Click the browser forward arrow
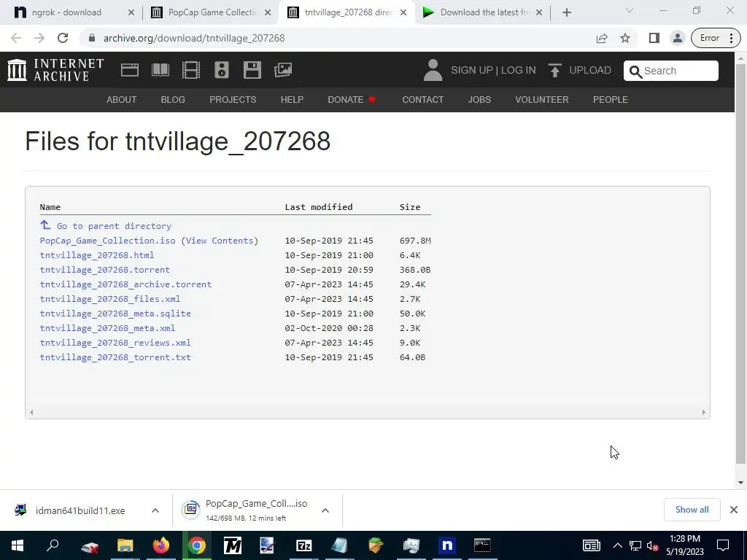Image resolution: width=747 pixels, height=560 pixels. (x=39, y=38)
